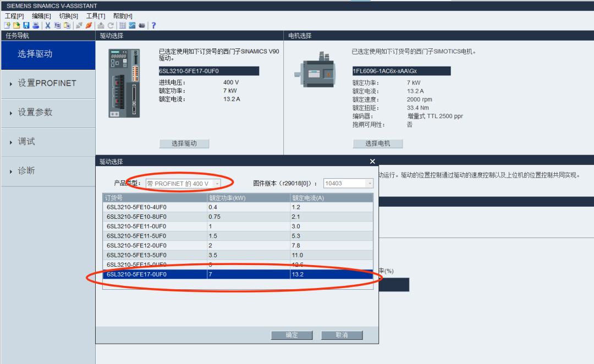
Task: Cancel the dialog with 取消
Action: click(342, 335)
